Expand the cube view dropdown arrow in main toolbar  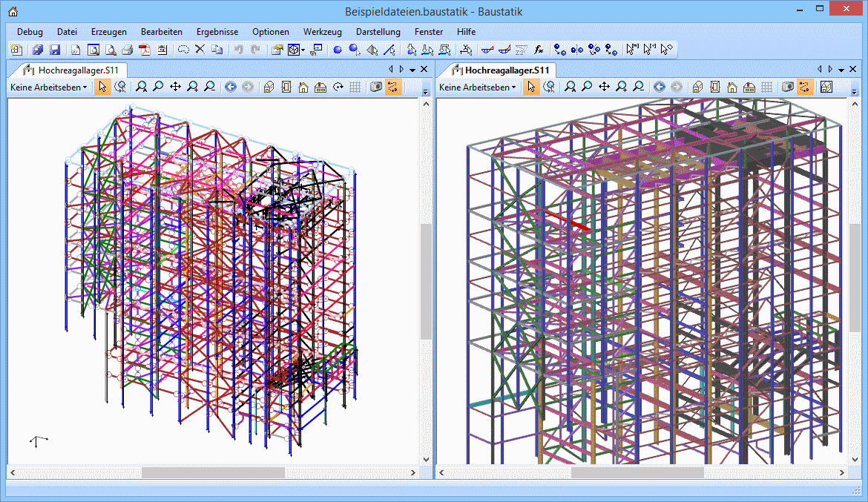click(303, 50)
